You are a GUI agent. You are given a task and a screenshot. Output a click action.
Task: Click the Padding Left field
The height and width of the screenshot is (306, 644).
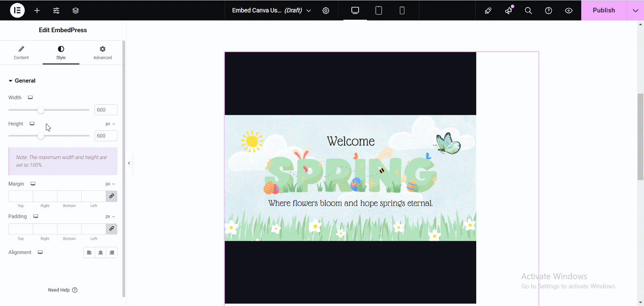[x=94, y=229]
